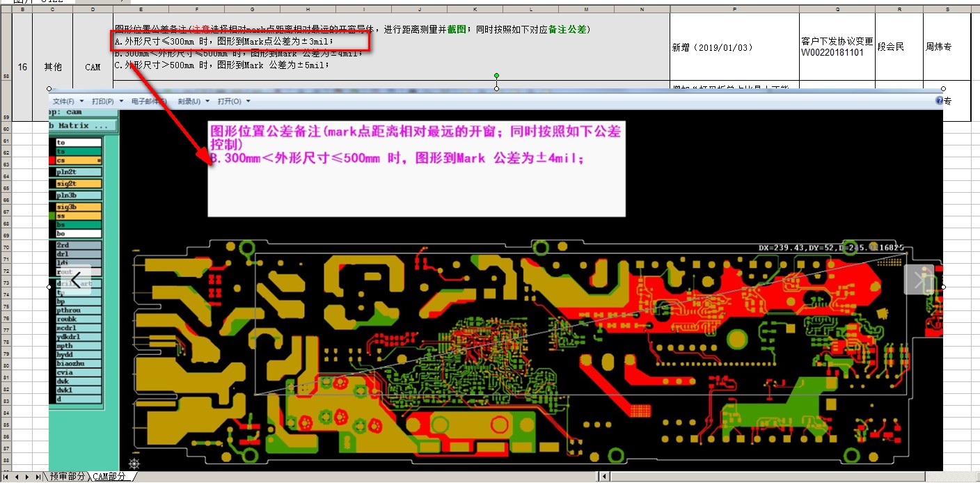The image size is (980, 483).
Task: Select column header P
Action: pyautogui.click(x=734, y=9)
